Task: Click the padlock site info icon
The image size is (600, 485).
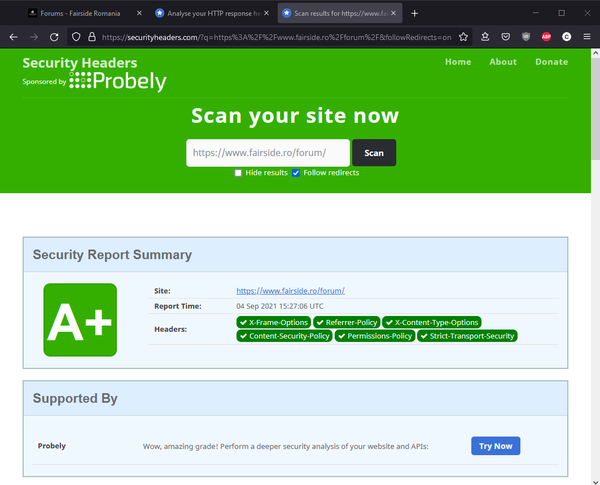Action: coord(91,37)
